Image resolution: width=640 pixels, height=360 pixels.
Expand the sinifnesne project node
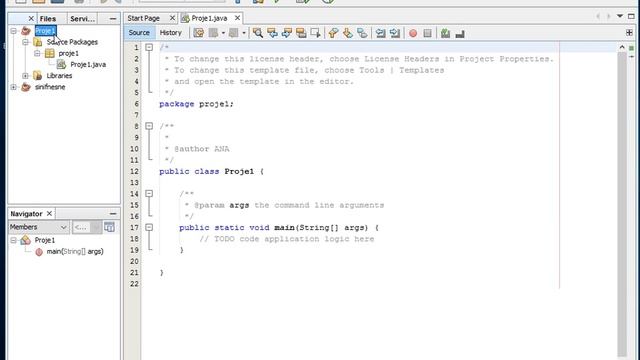click(x=13, y=87)
